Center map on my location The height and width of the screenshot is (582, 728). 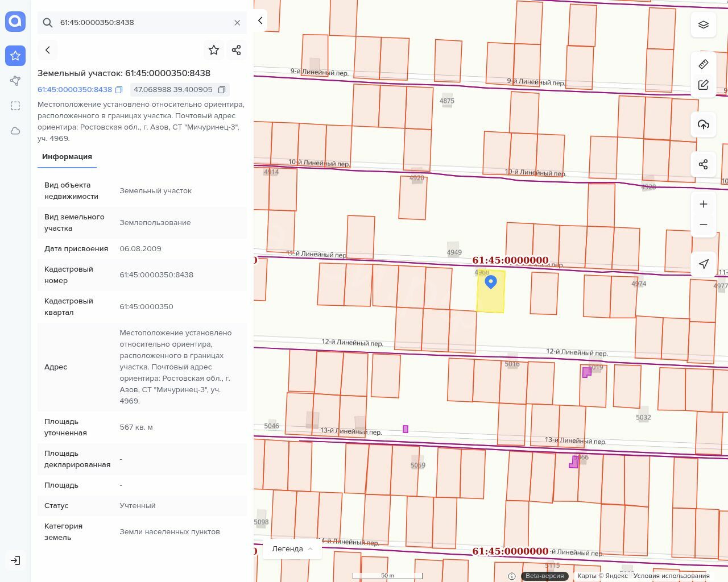tap(704, 264)
